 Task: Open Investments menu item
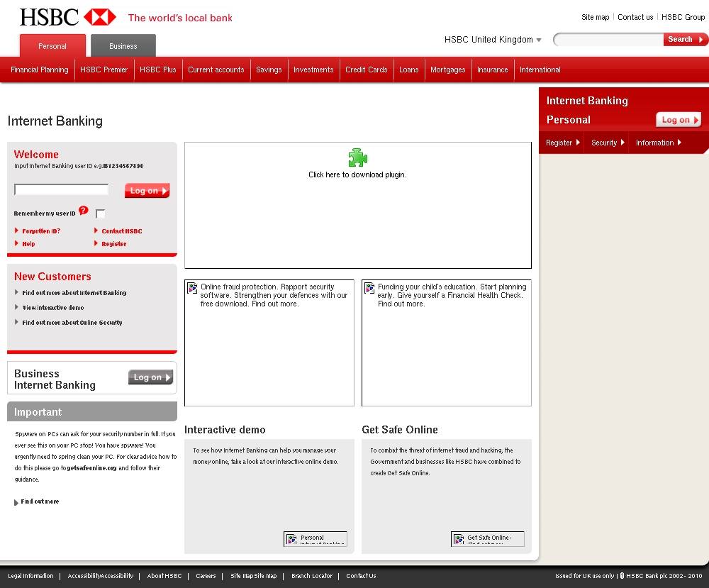[313, 70]
